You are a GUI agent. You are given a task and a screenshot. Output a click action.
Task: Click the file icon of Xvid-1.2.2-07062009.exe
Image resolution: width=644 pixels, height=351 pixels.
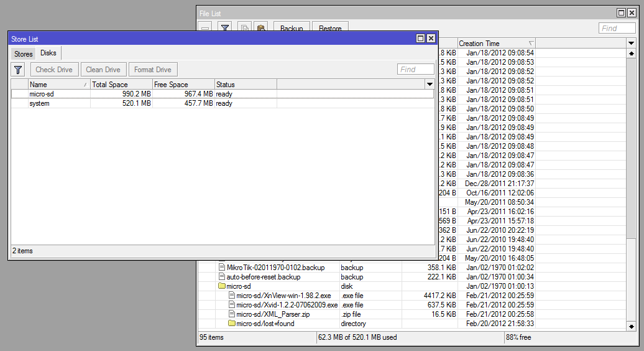coord(232,304)
